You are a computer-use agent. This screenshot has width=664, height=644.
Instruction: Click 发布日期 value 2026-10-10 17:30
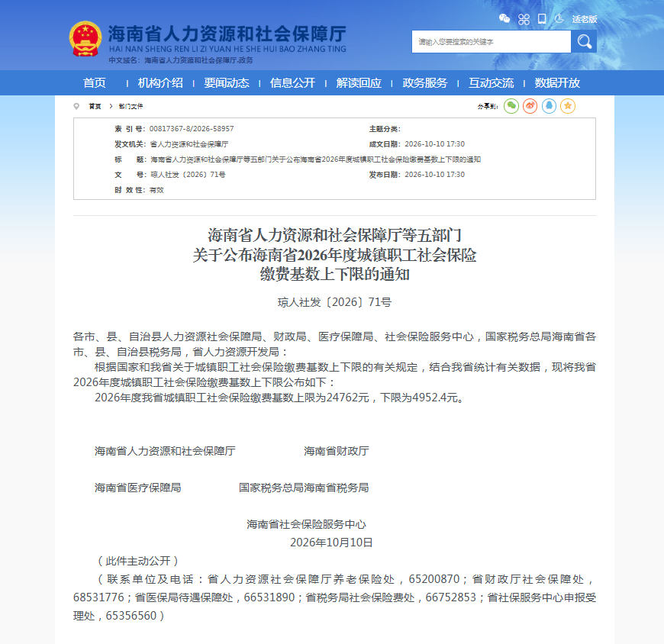click(434, 175)
